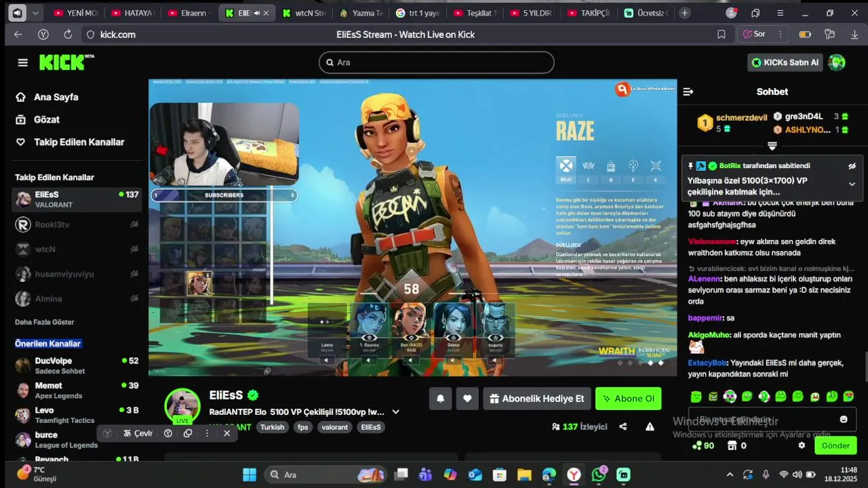Image resolution: width=868 pixels, height=488 pixels.
Task: Hide the pinned BotRix message
Action: (x=852, y=165)
